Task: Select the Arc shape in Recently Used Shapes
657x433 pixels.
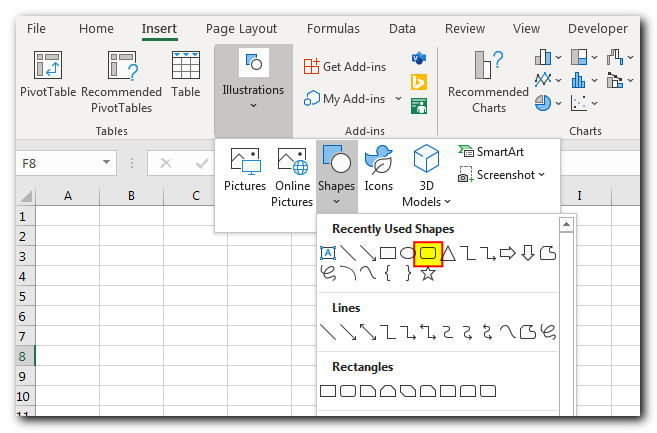Action: [x=348, y=273]
